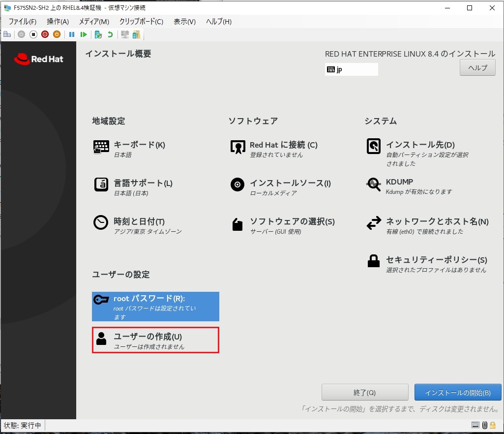
Task: Open the インストール先(D) disk icon
Action: click(374, 146)
